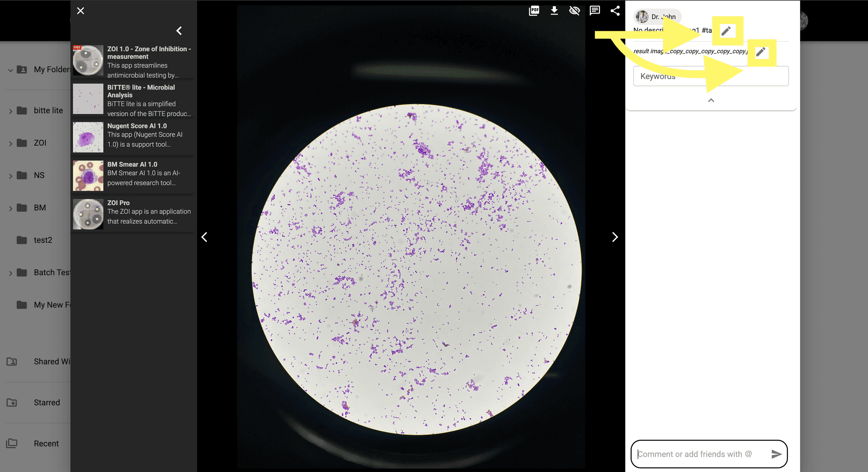The width and height of the screenshot is (868, 472).
Task: Go to previous image
Action: pos(204,237)
